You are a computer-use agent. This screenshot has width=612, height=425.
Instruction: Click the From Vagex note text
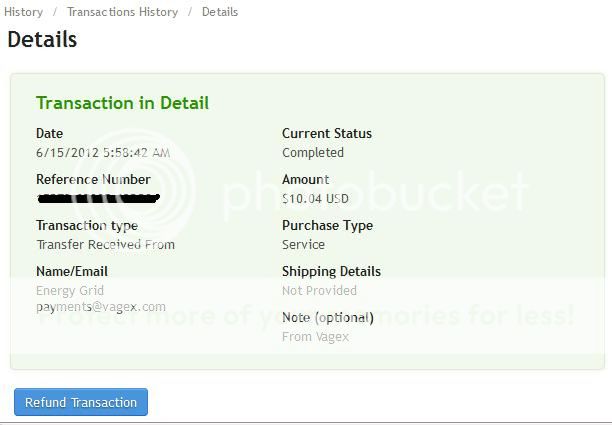coord(316,337)
